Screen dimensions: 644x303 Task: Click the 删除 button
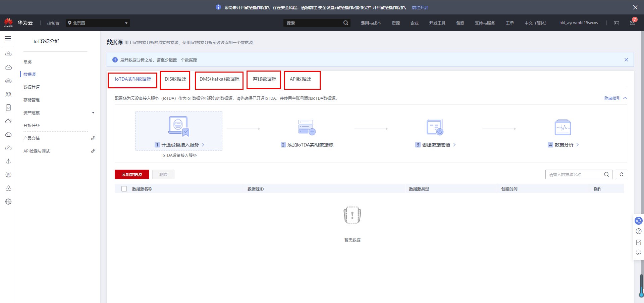coord(163,174)
